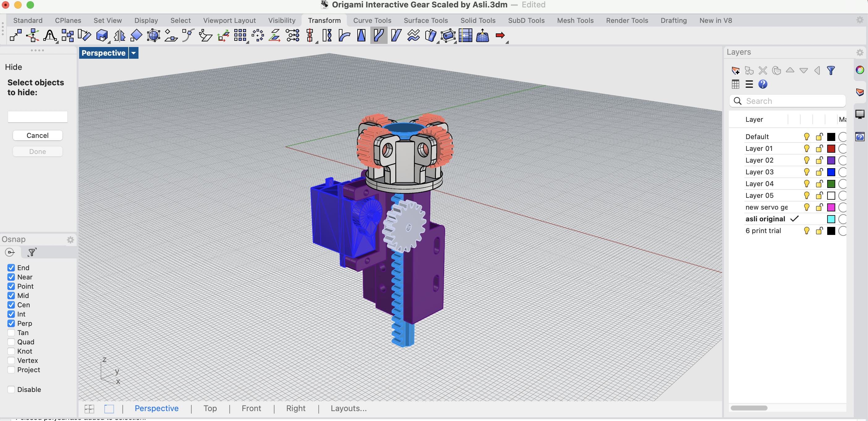Viewport: 868px width, 421px height.
Task: Click the Done button
Action: point(37,152)
